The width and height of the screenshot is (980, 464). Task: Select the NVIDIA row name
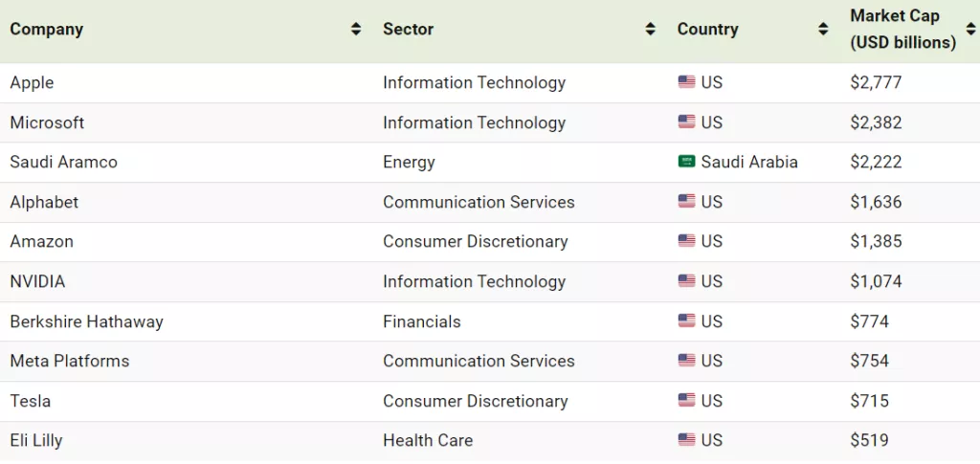(x=37, y=281)
